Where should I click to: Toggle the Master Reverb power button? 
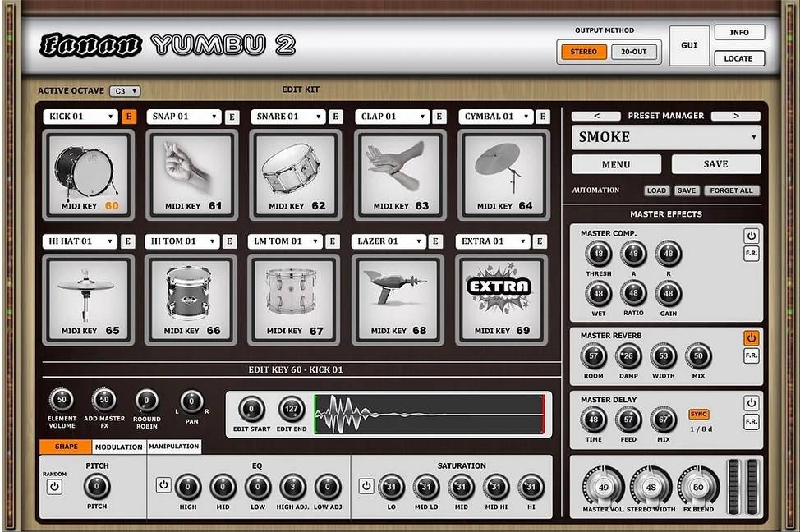tap(751, 338)
